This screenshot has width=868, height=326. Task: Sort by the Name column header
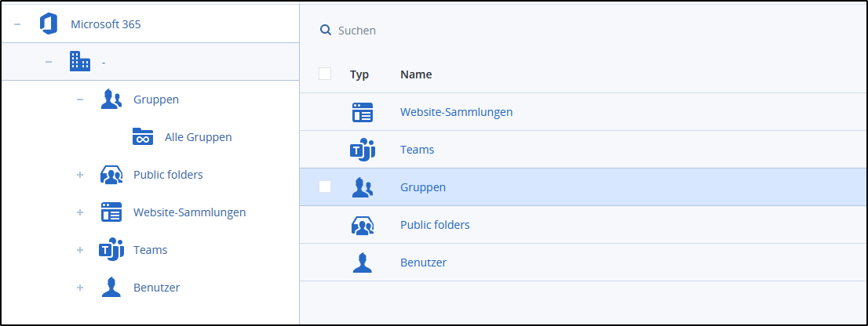(416, 74)
